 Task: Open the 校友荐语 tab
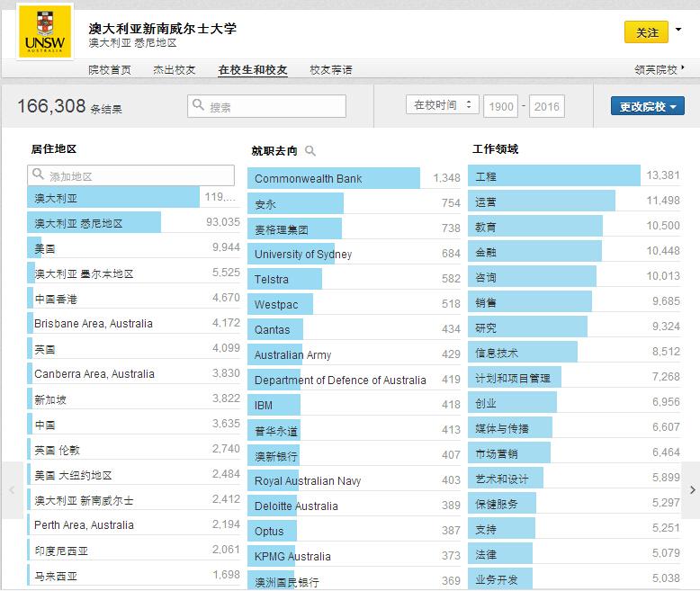click(331, 69)
